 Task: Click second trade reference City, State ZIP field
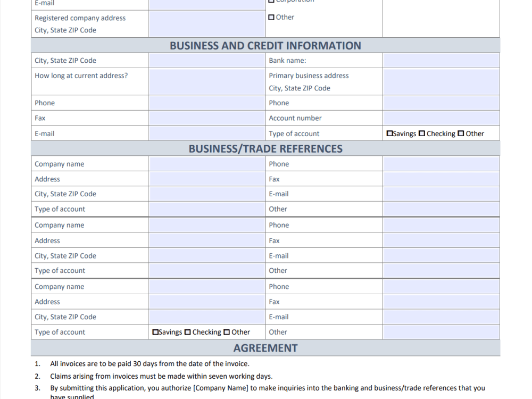coord(207,255)
